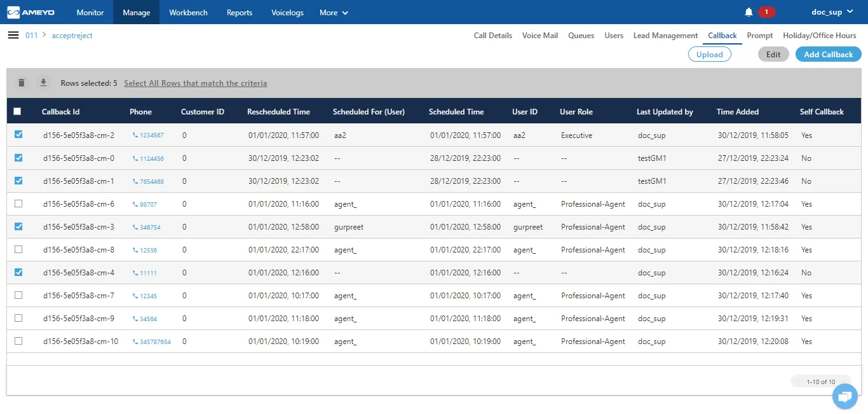Open the Queues section
Screen dimensions: 868x414
coord(581,36)
